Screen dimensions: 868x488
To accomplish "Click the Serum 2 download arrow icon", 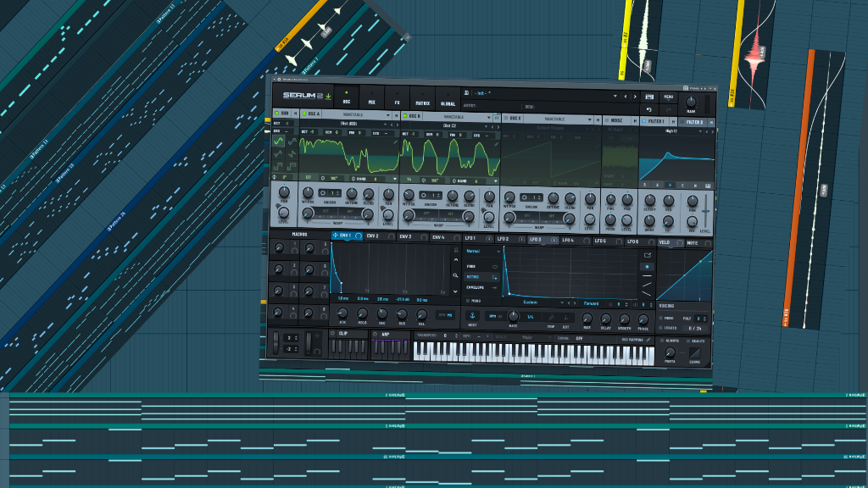I will point(328,97).
